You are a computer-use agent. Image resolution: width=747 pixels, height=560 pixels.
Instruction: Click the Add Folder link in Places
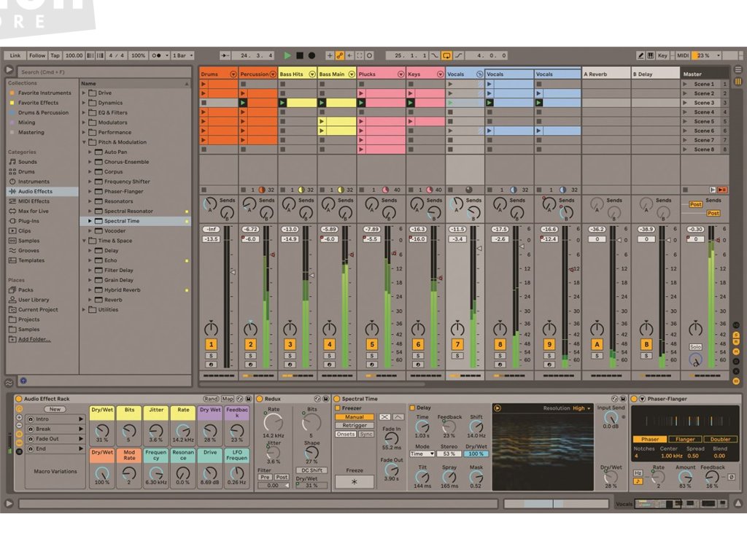(34, 340)
